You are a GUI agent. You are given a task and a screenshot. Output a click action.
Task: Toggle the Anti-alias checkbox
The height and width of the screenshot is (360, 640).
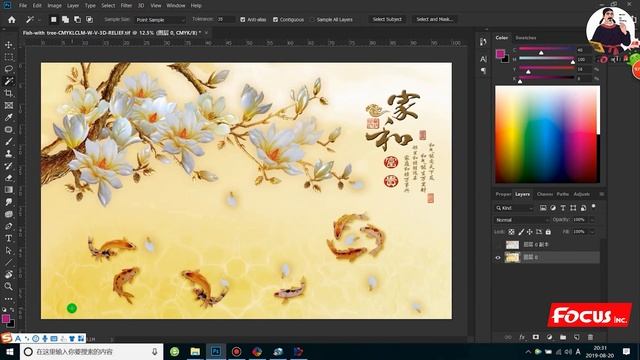click(x=243, y=20)
